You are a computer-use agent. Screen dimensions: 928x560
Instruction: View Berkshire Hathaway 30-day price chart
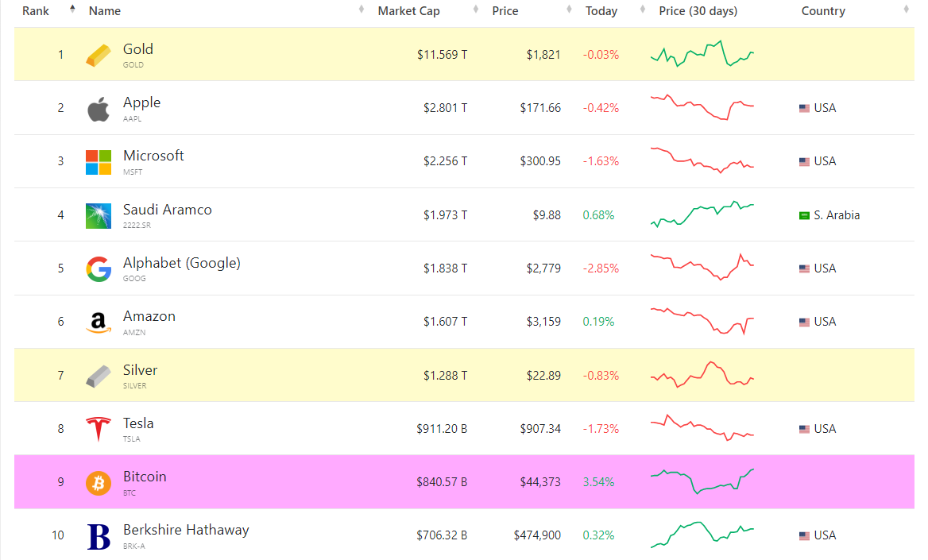(702, 535)
